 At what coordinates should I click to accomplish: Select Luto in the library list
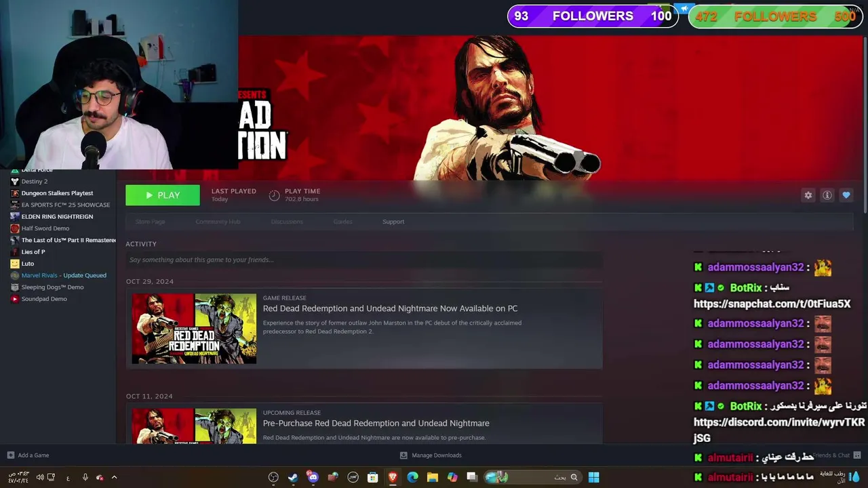coord(27,264)
